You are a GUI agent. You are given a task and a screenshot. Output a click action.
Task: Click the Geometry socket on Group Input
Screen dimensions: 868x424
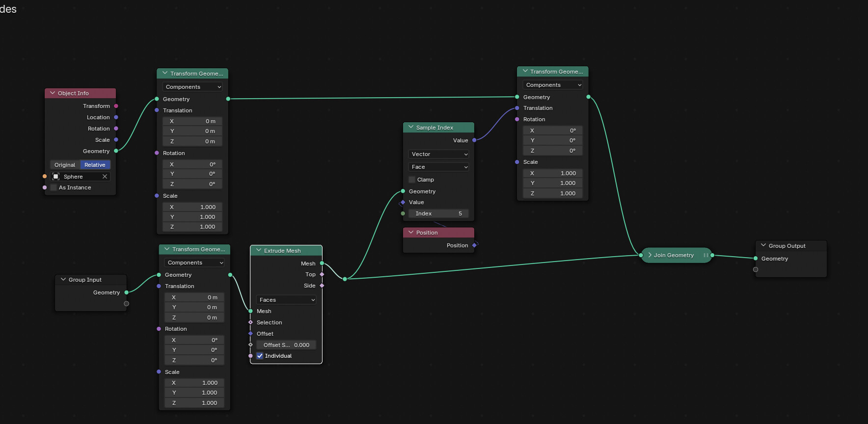pyautogui.click(x=127, y=292)
